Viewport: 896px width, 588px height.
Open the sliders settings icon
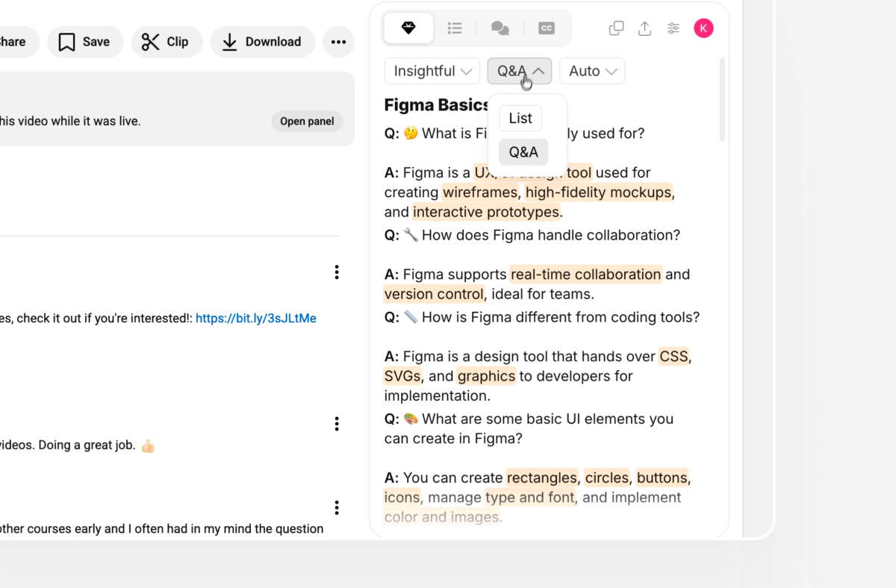[x=673, y=28]
